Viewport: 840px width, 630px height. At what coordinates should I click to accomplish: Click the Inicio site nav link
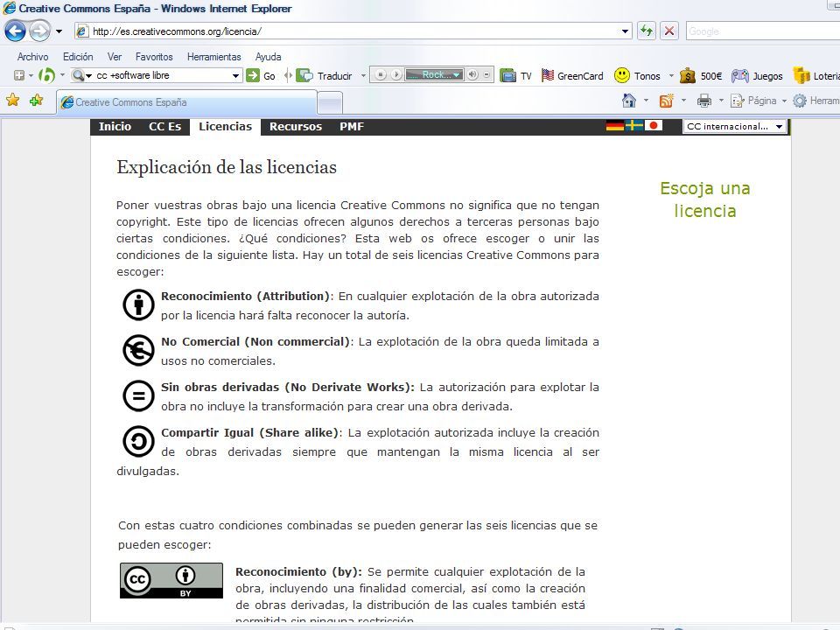coord(115,126)
